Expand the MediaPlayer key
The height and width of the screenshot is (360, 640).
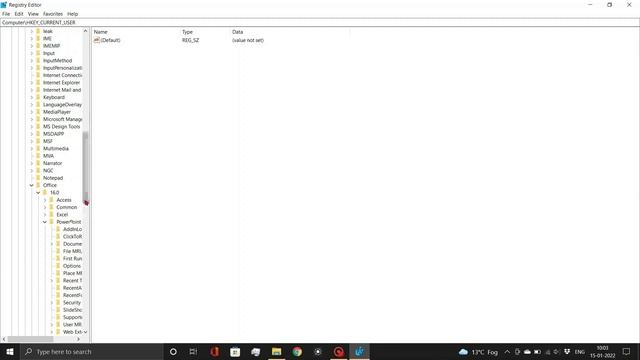click(32, 112)
